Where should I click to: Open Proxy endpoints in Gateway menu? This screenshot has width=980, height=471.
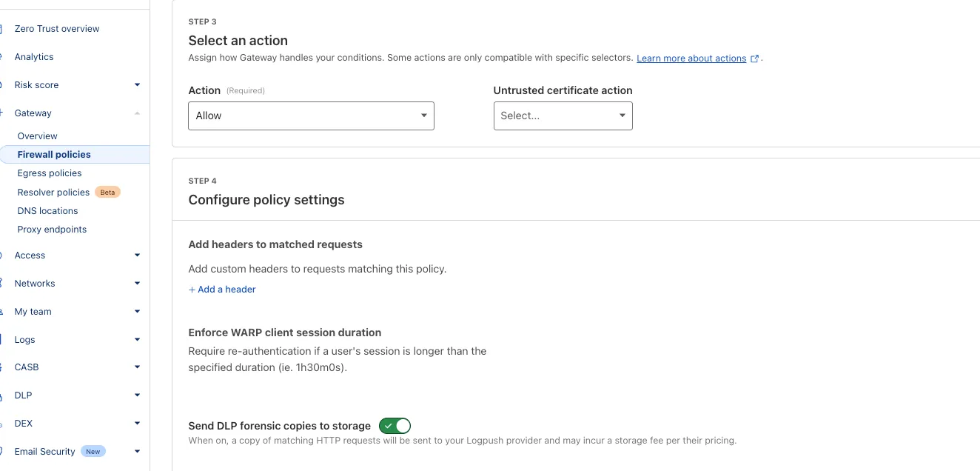pyautogui.click(x=52, y=230)
